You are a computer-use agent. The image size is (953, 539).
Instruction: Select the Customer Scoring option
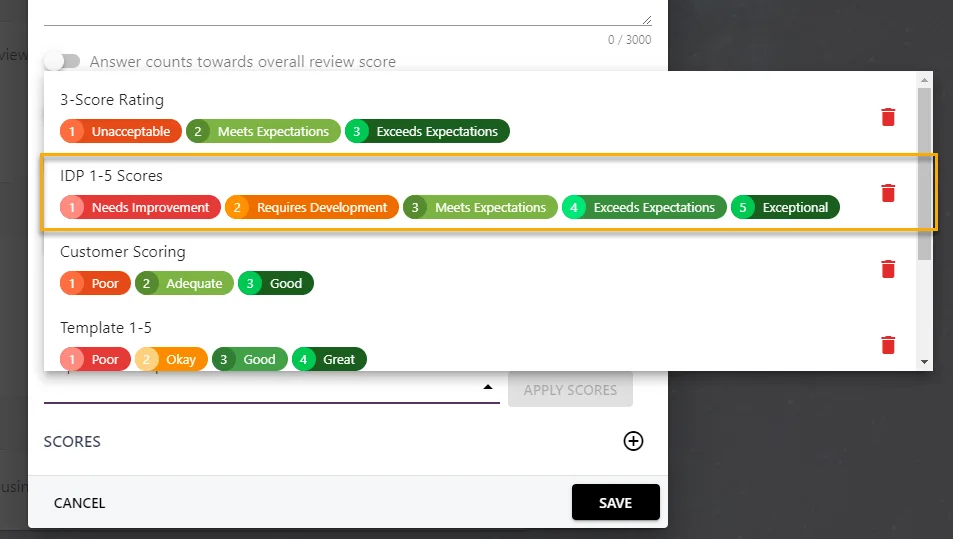click(x=480, y=268)
